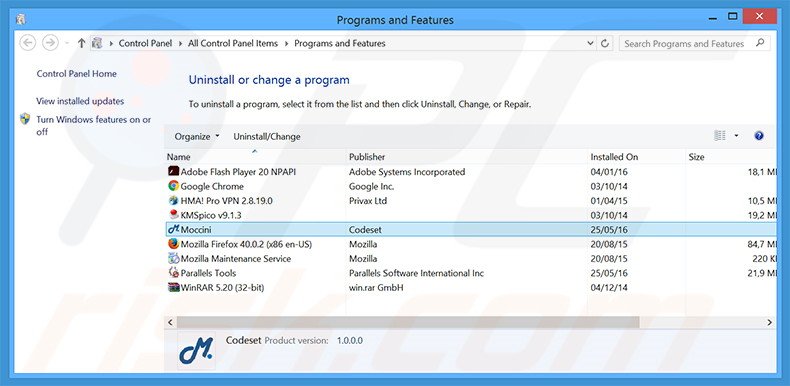Click the Privax Ltd publisher cell
Viewport: 790px width, 386px height.
[368, 201]
